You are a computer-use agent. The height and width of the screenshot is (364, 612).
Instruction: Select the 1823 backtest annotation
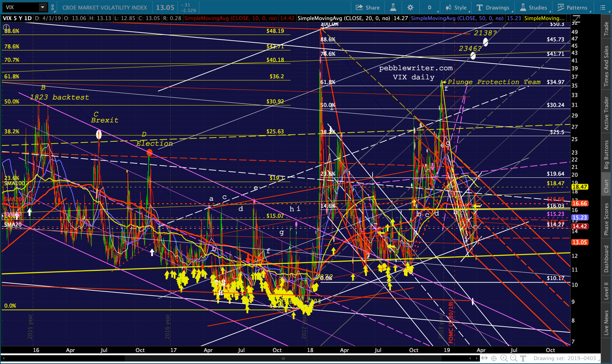point(59,97)
